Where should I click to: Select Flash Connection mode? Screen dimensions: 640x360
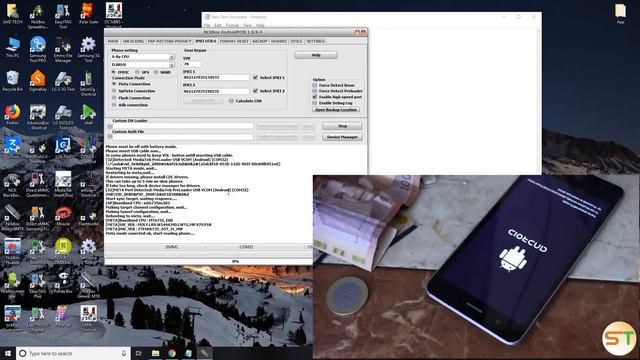pyautogui.click(x=114, y=98)
